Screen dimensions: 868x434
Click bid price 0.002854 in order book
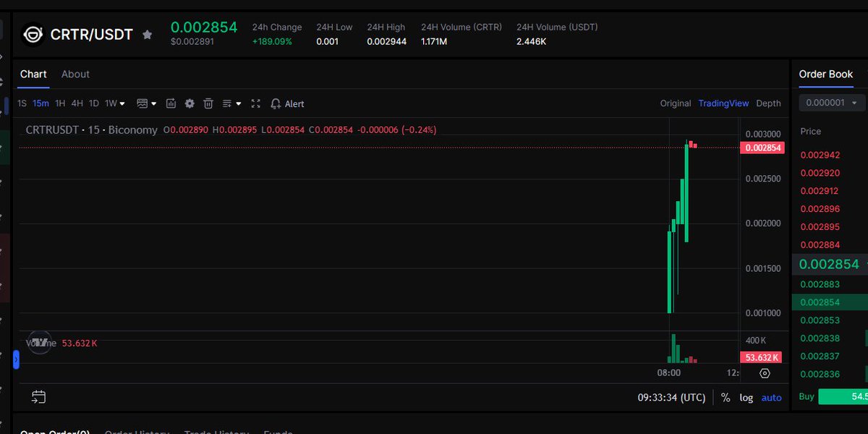coord(820,302)
